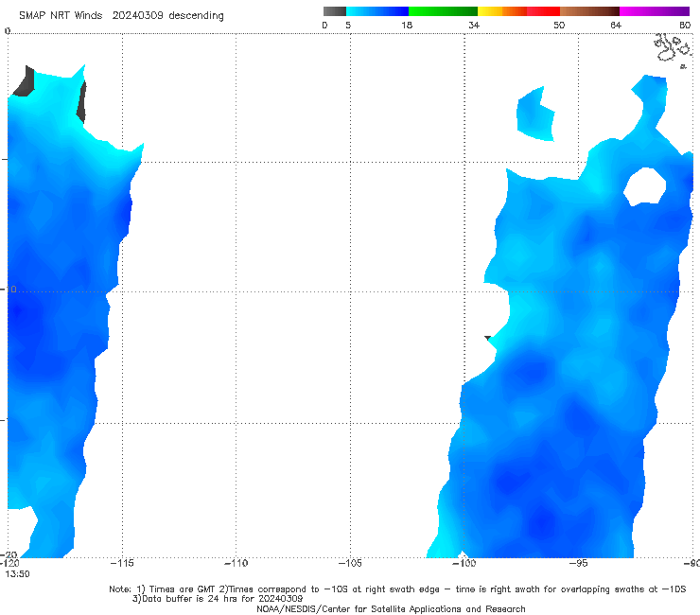The width and height of the screenshot is (700, 615).
Task: Click the green segment of the wind color bar
Action: [443, 11]
